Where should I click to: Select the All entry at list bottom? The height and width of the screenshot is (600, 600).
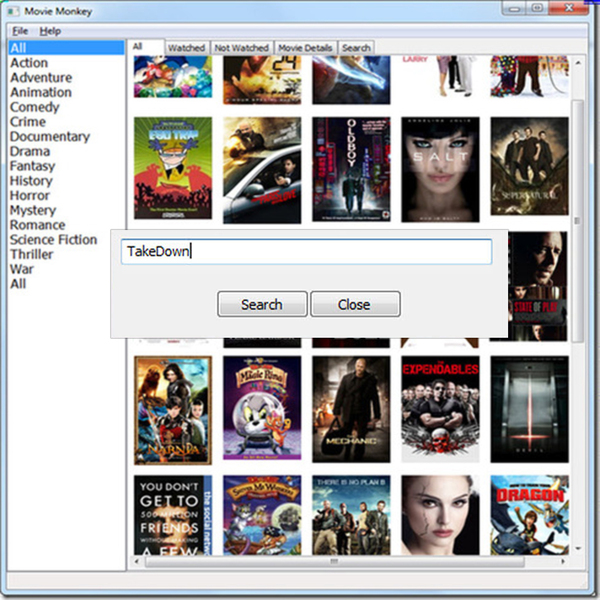coord(18,284)
